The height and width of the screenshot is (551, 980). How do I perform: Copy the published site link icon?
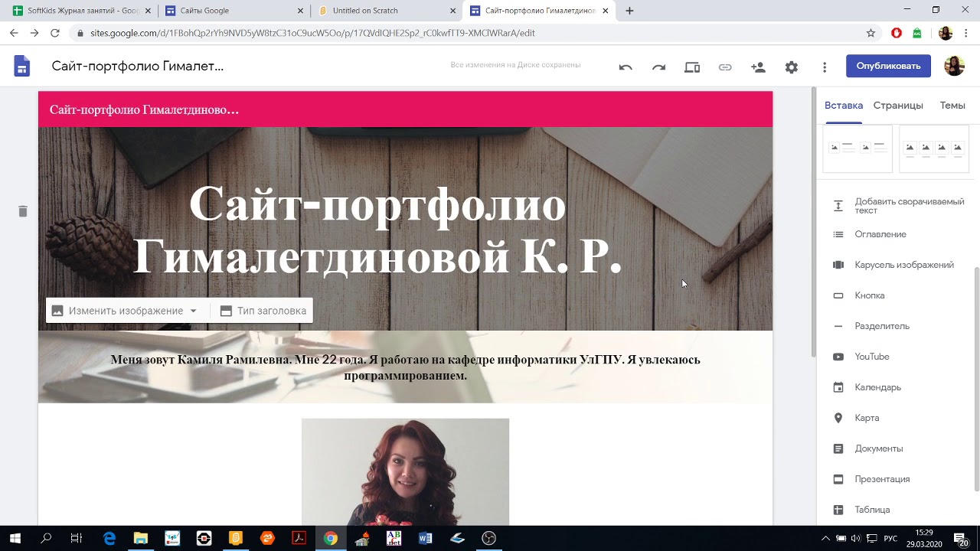coord(725,67)
